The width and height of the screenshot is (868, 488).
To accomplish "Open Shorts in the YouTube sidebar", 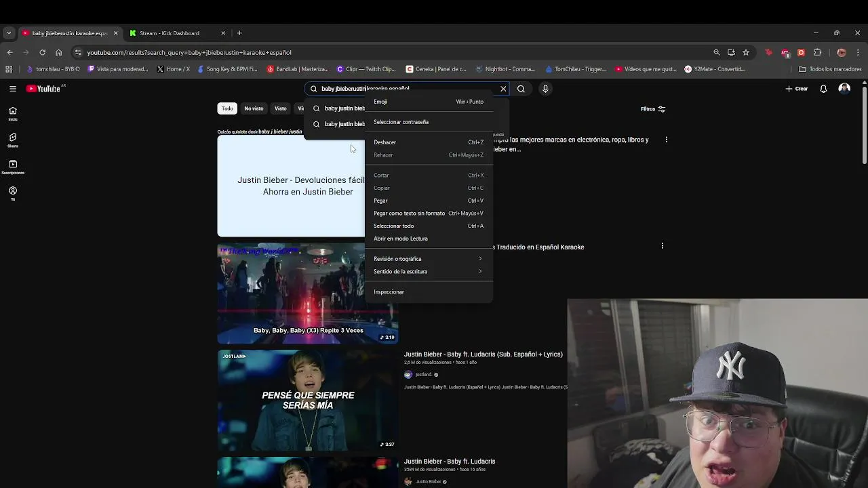I will (13, 140).
